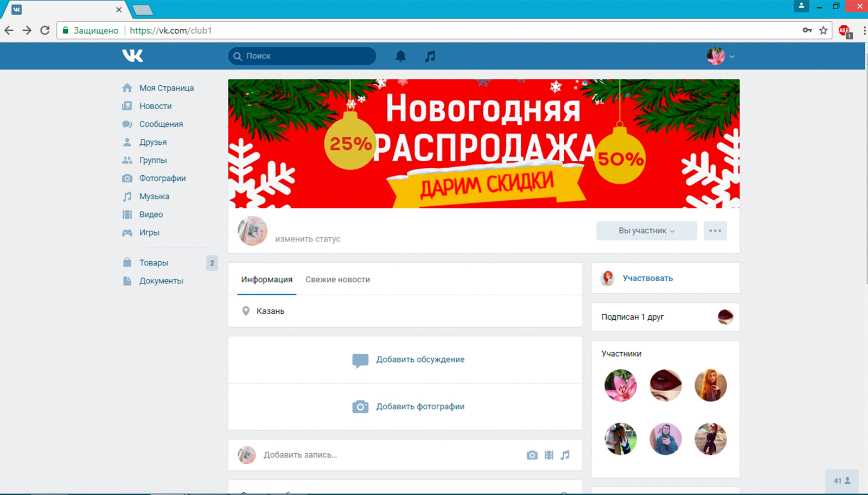
Task: Attach audio via note icon in post box
Action: point(565,455)
